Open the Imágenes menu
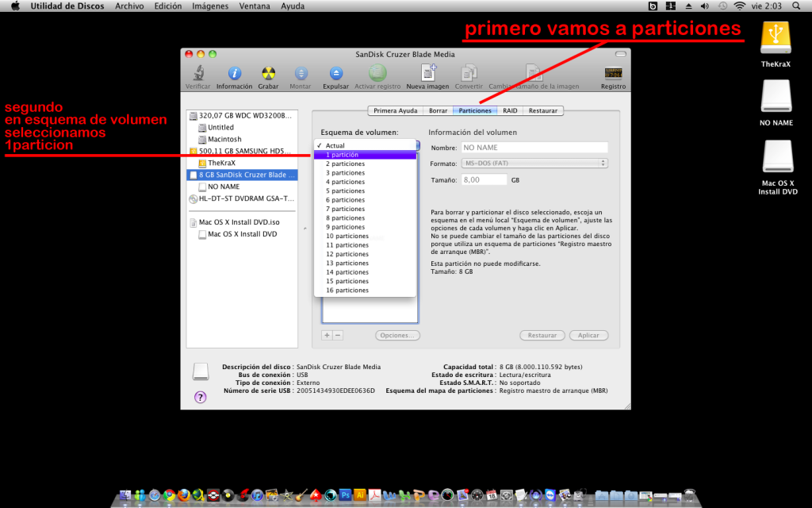The height and width of the screenshot is (508, 812). [x=210, y=6]
